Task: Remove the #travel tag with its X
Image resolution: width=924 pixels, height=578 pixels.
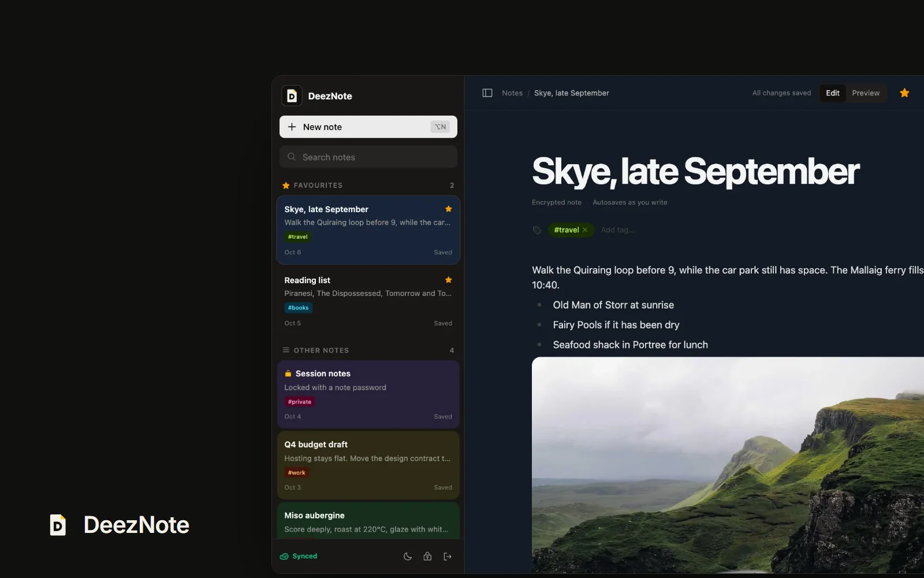Action: point(585,230)
